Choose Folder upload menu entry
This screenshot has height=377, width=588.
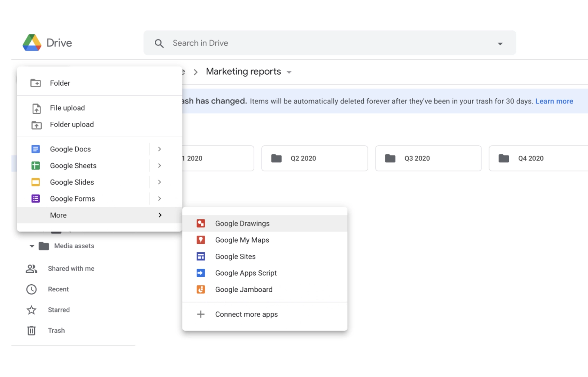click(99, 125)
